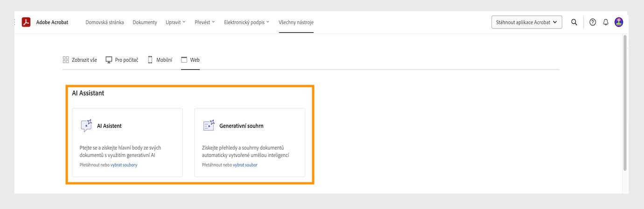Expand the Převést dropdown menu
This screenshot has width=644, height=209.
[x=205, y=22]
